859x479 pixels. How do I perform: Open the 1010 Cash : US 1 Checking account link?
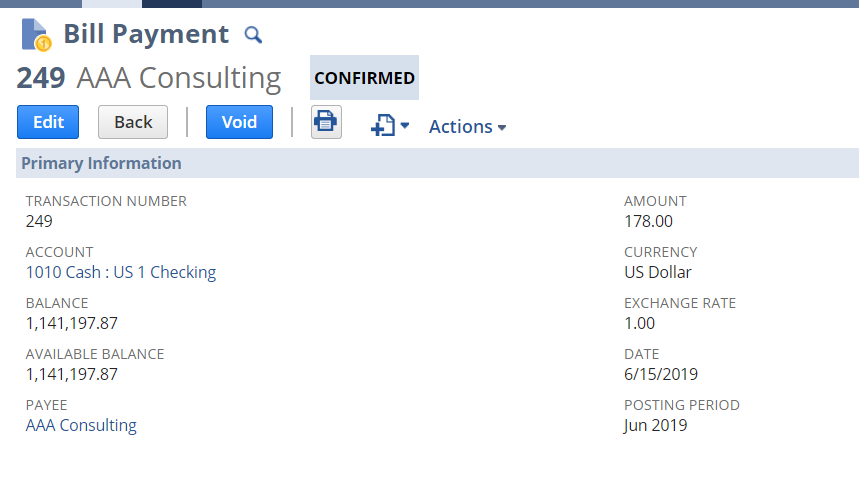click(x=120, y=272)
